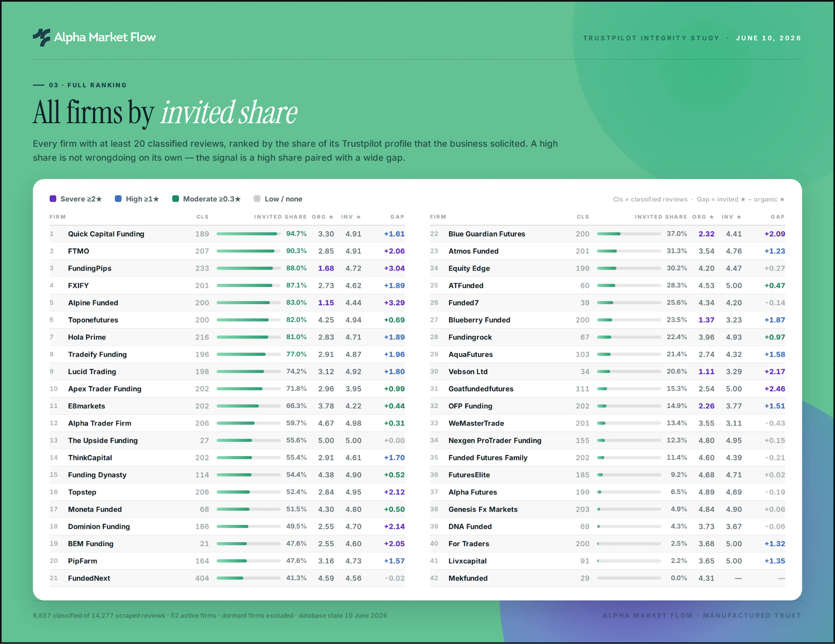835x644 pixels.
Task: Click the '03 · FULL RANKING' section label
Action: click(x=88, y=85)
